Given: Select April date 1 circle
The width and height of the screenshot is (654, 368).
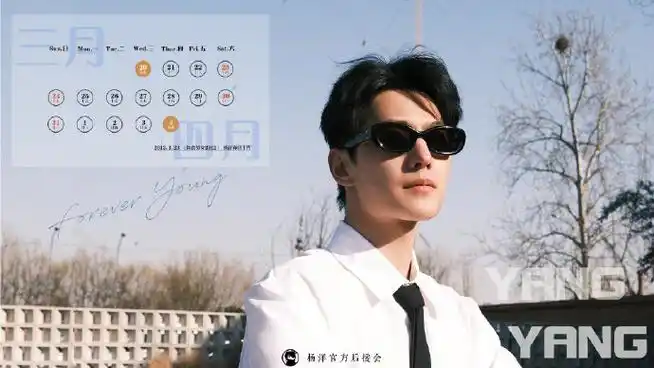Looking at the screenshot, I should pos(85,124).
